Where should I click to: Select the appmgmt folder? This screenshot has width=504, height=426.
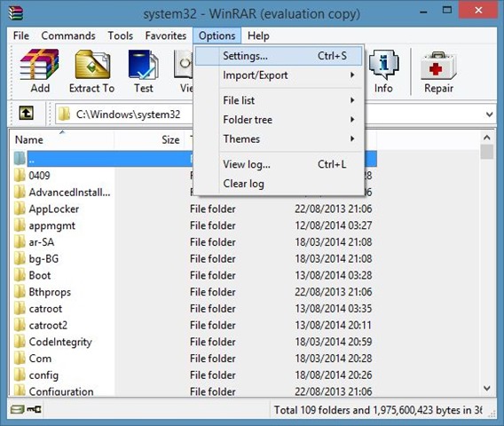point(51,225)
